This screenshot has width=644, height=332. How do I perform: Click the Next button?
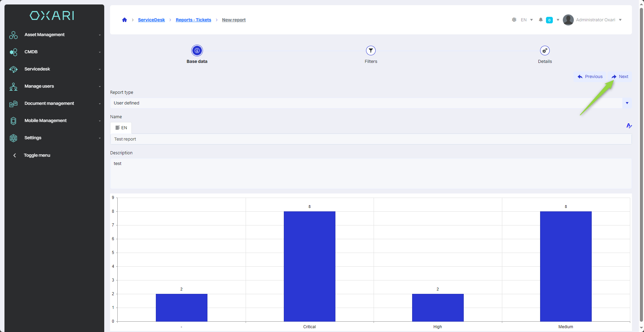pyautogui.click(x=620, y=77)
